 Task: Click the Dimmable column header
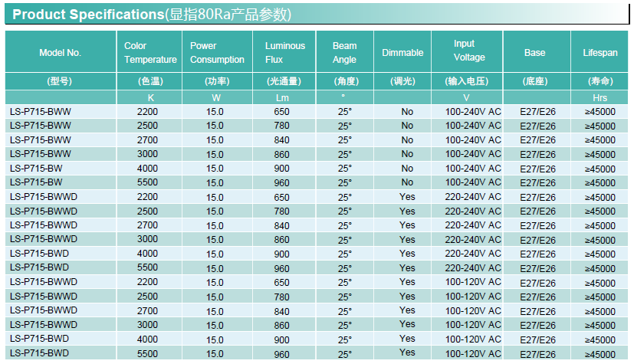(x=402, y=53)
